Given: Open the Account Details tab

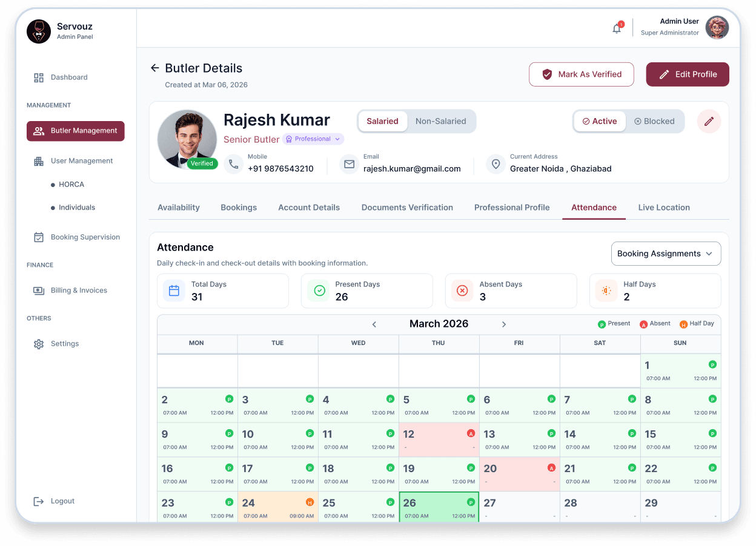Looking at the screenshot, I should pos(309,208).
